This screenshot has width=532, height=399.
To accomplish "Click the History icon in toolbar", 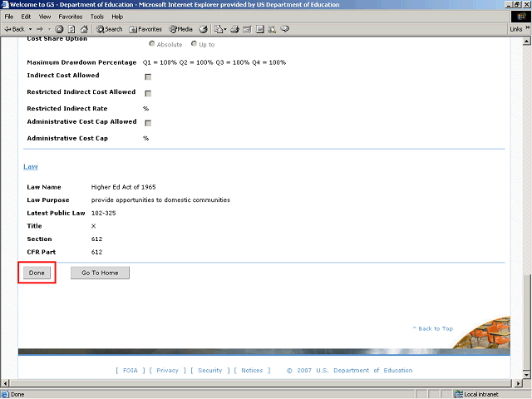I will click(x=203, y=29).
